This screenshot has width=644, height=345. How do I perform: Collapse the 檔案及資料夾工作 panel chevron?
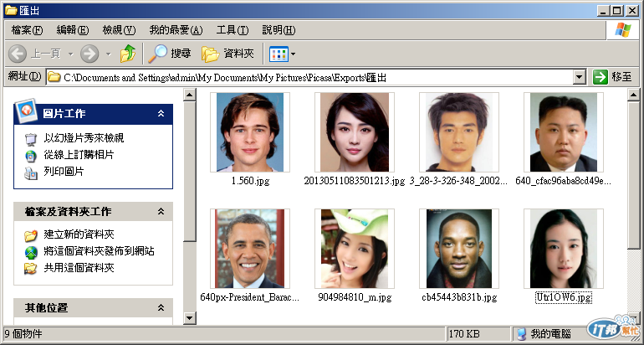coord(161,211)
